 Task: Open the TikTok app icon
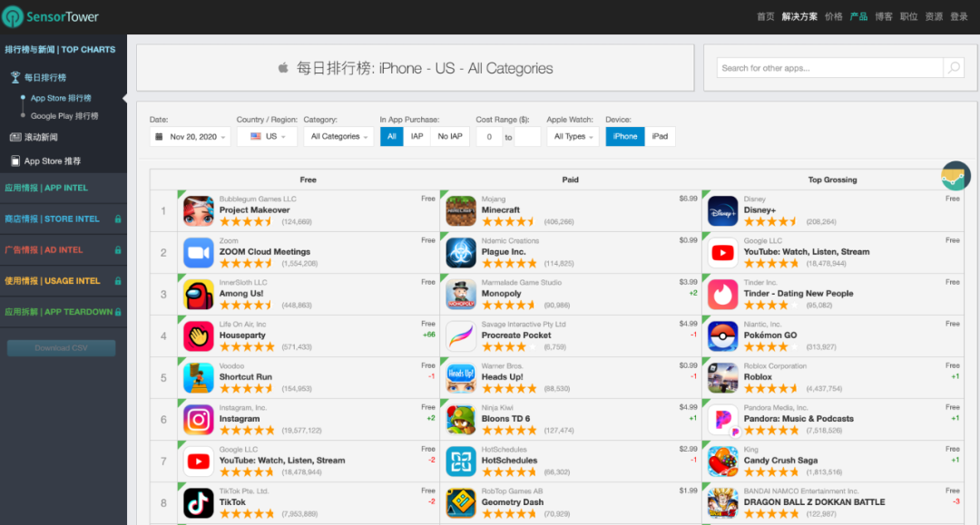[x=199, y=503]
